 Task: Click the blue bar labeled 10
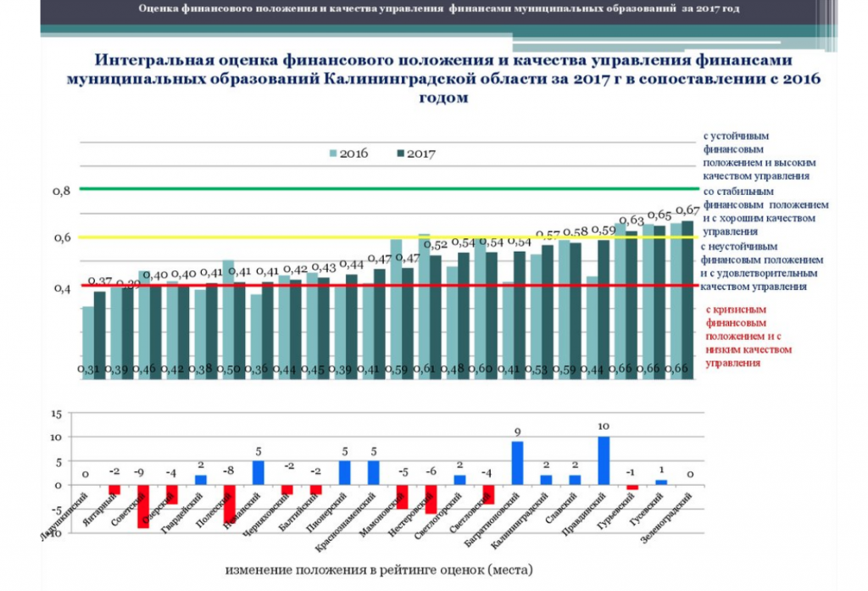(x=604, y=460)
